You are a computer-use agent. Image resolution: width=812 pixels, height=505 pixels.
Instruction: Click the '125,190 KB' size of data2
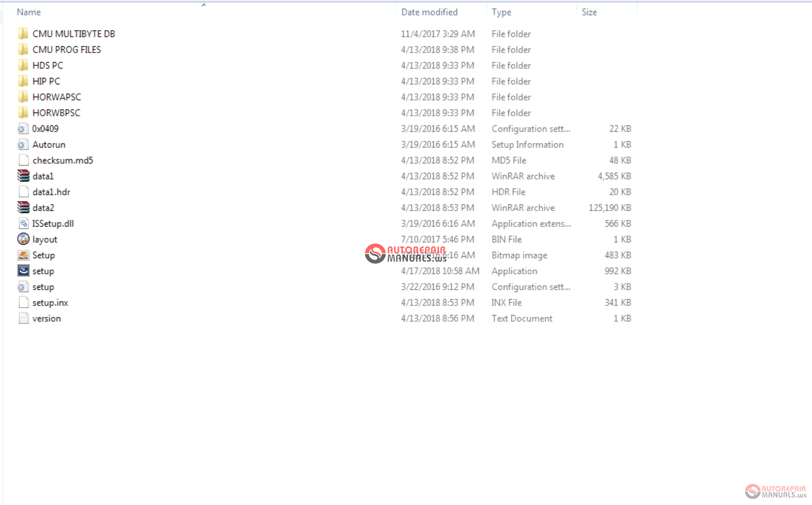(x=610, y=208)
